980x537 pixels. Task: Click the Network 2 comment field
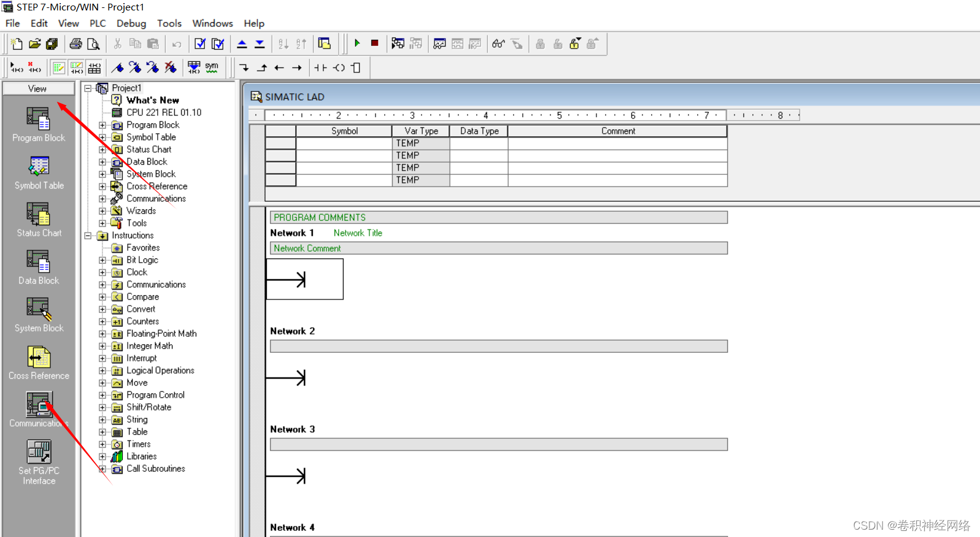point(499,346)
